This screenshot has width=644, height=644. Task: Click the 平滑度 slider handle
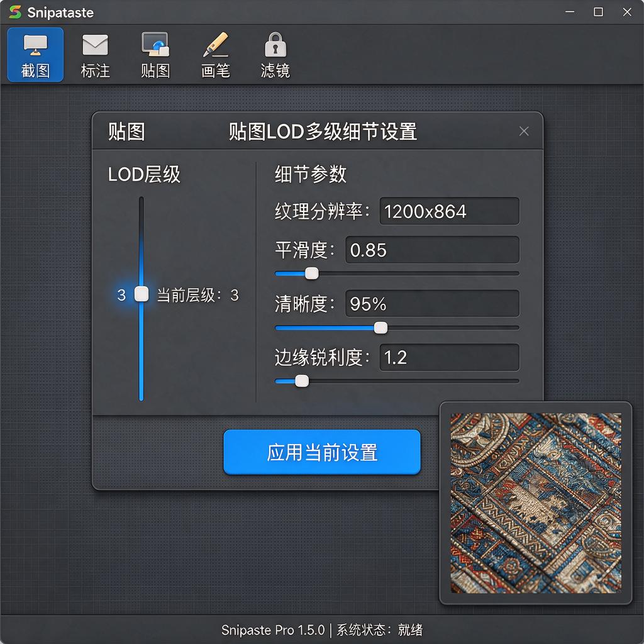[x=312, y=273]
